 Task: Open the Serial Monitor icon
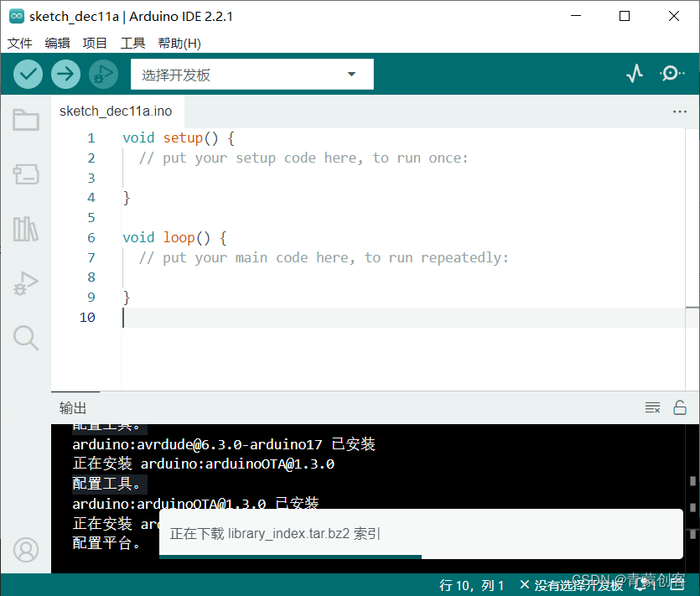coord(671,74)
